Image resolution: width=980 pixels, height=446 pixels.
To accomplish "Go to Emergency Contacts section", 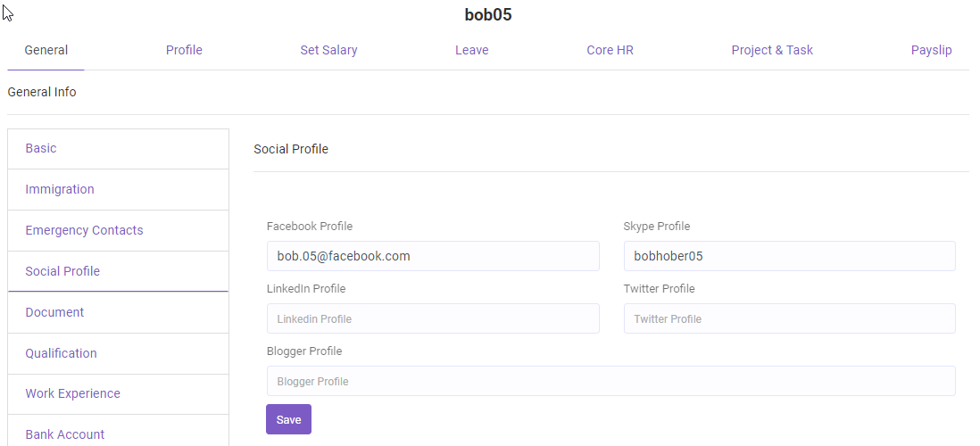I will point(84,230).
